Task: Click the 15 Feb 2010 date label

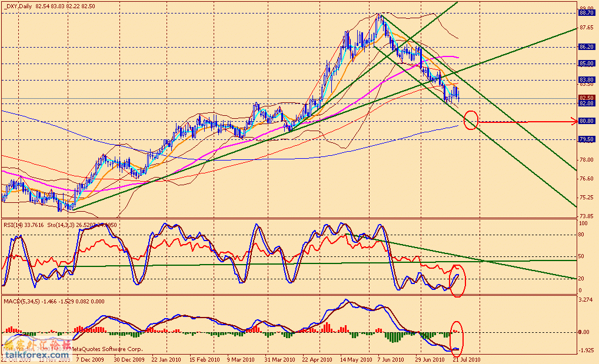Action: (204, 360)
